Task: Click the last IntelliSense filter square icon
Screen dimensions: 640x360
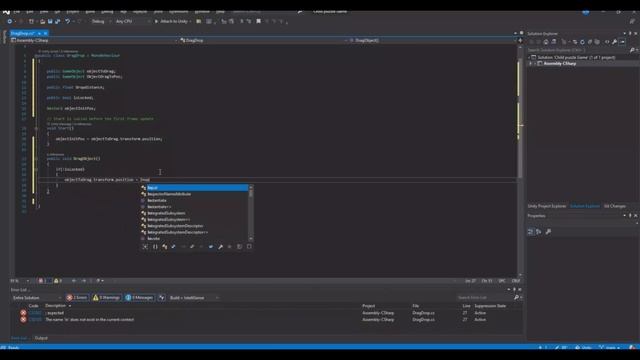Action: [249, 247]
